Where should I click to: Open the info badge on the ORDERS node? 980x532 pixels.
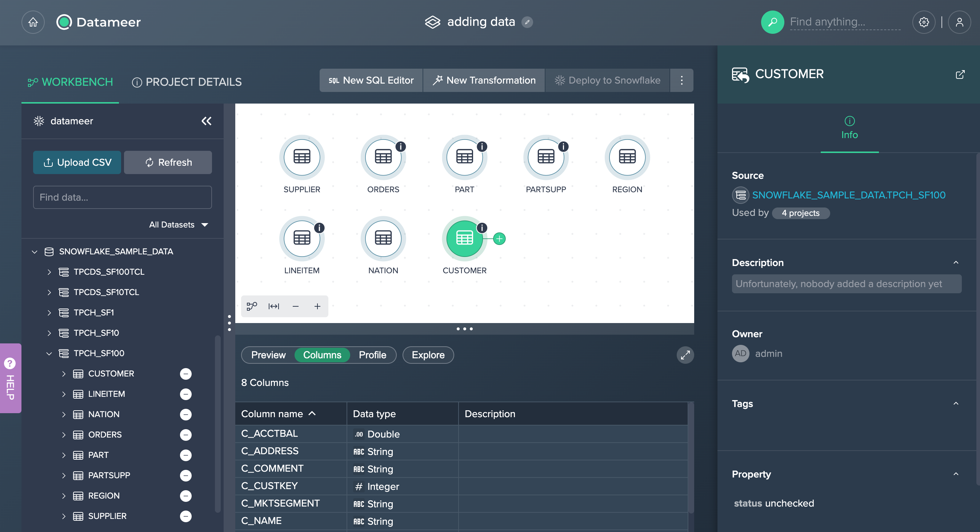[x=401, y=146]
